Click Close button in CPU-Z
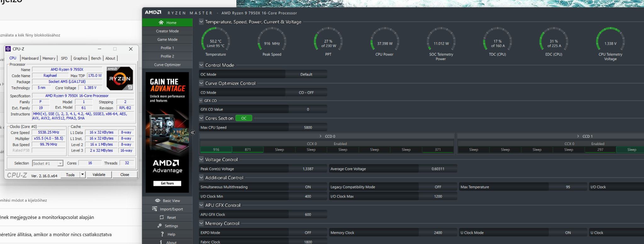The height and width of the screenshot is (244, 644). (x=125, y=174)
